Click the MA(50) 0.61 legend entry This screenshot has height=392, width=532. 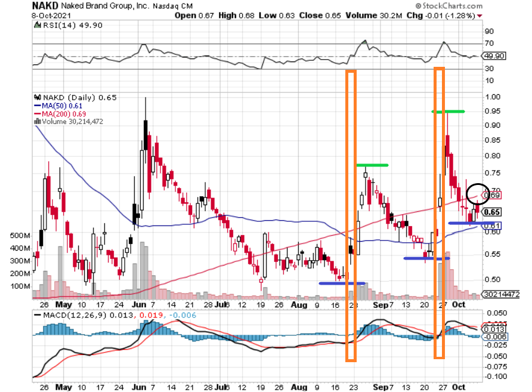tap(58, 106)
